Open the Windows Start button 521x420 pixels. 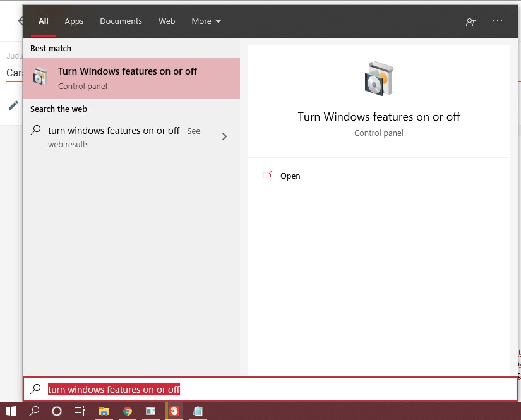11,411
